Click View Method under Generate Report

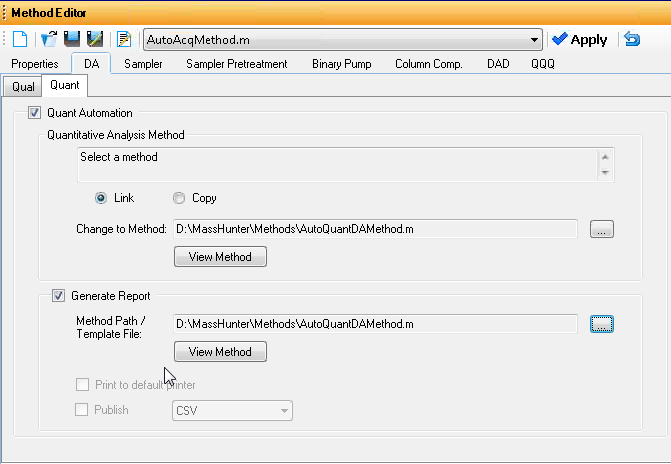point(220,352)
